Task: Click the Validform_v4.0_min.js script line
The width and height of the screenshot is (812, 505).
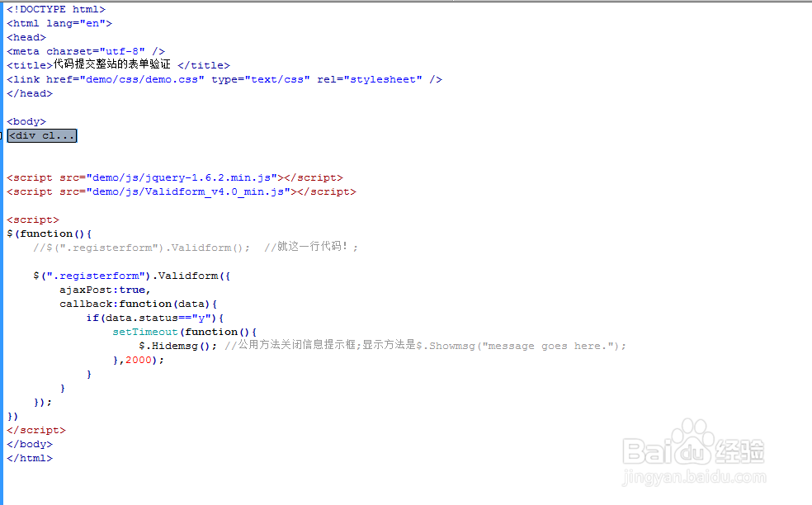Action: point(182,191)
